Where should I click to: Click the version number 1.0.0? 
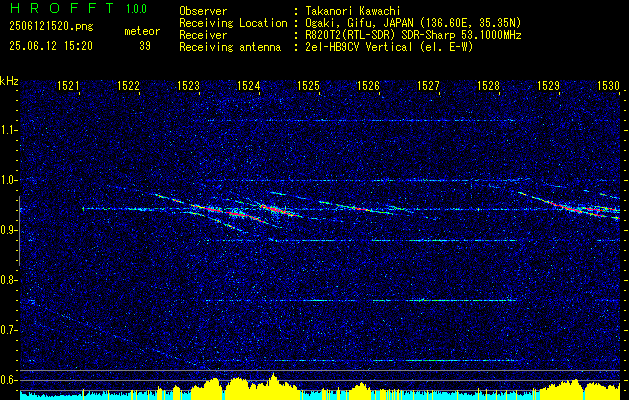tap(136, 9)
